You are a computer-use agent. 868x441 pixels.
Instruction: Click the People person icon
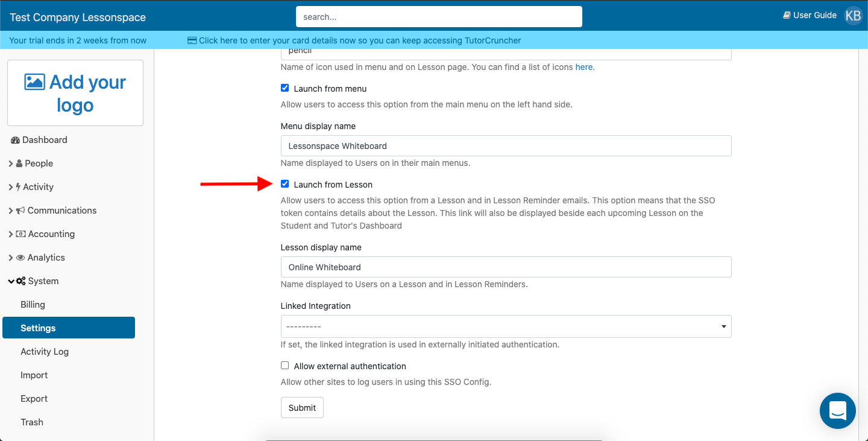coord(19,163)
